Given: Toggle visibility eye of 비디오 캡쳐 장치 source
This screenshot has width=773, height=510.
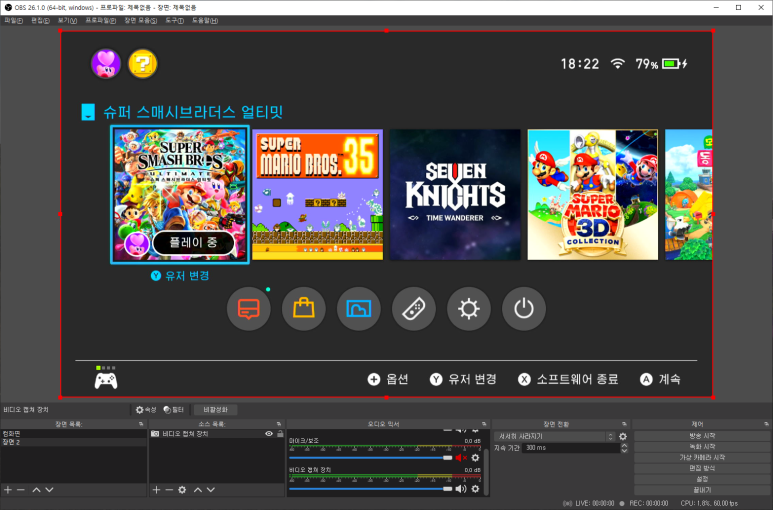Looking at the screenshot, I should tap(269, 434).
